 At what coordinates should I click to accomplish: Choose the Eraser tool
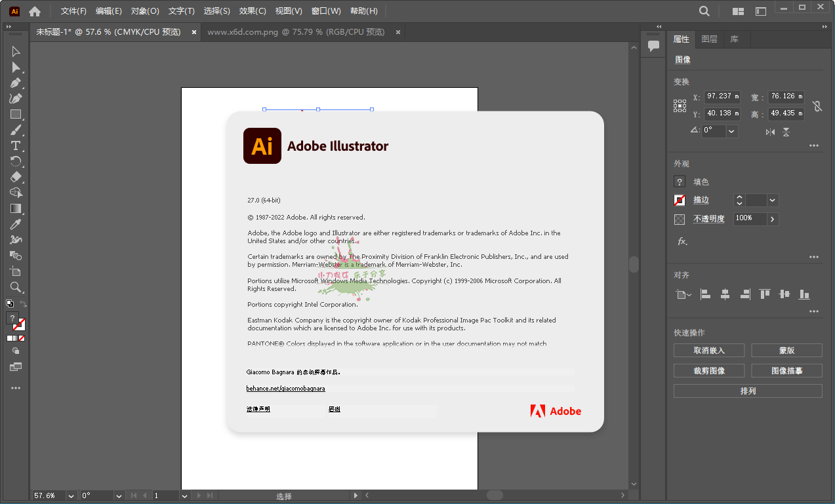[16, 177]
